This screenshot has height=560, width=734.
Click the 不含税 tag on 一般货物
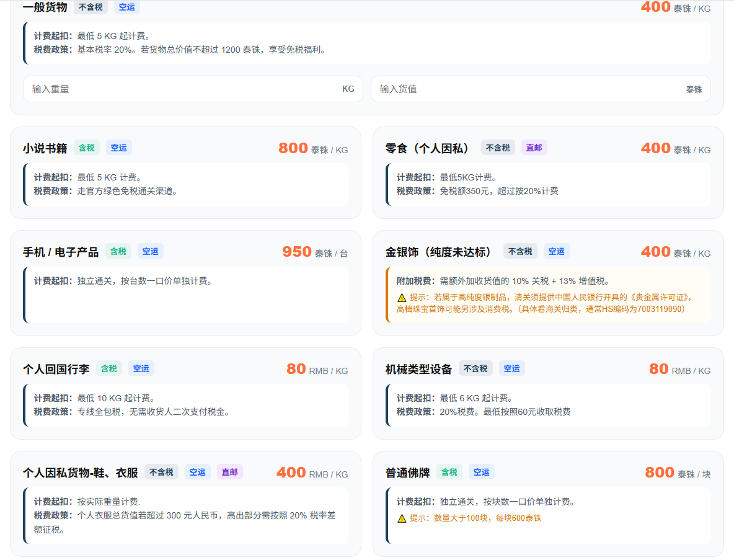pyautogui.click(x=91, y=7)
